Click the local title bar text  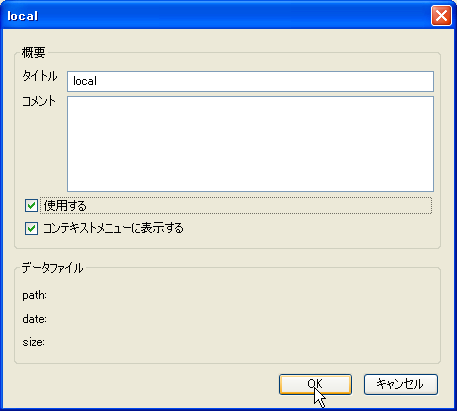[23, 16]
